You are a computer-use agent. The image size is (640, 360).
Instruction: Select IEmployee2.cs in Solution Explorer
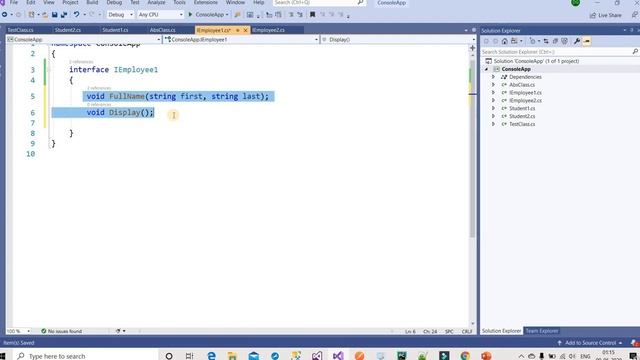point(526,100)
